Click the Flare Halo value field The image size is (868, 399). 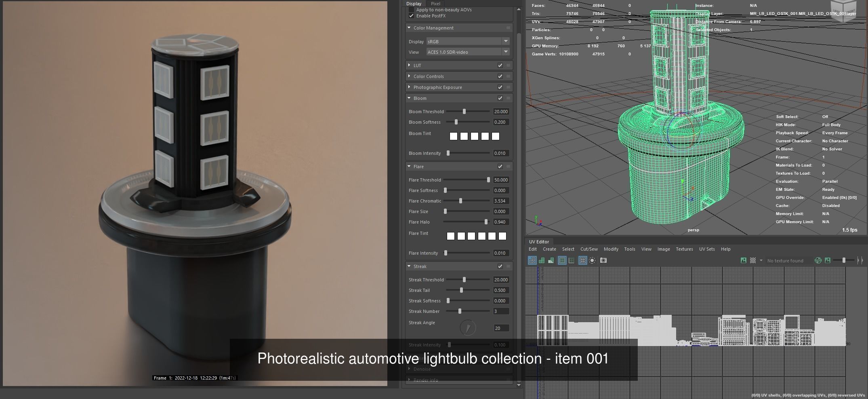pos(501,222)
